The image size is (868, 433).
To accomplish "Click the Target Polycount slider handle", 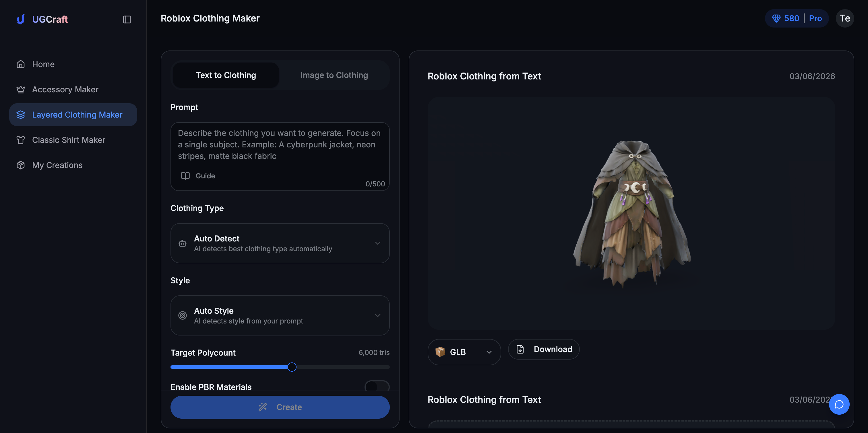I will click(x=292, y=367).
